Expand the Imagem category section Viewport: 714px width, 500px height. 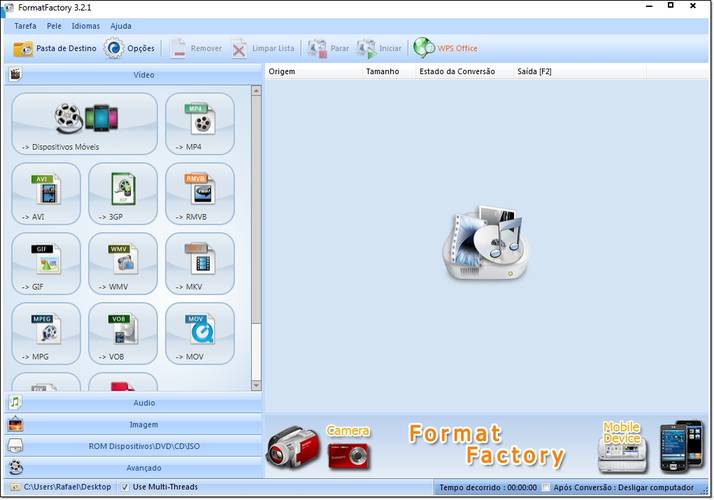134,424
